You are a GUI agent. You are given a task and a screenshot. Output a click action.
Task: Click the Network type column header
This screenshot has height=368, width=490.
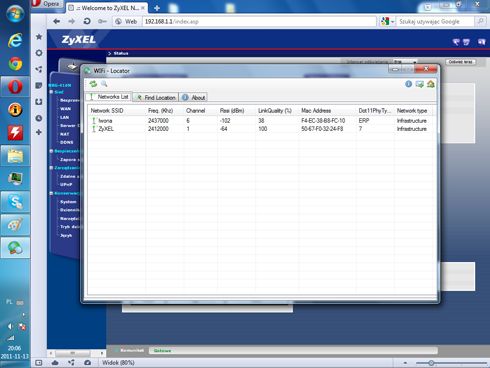click(412, 110)
